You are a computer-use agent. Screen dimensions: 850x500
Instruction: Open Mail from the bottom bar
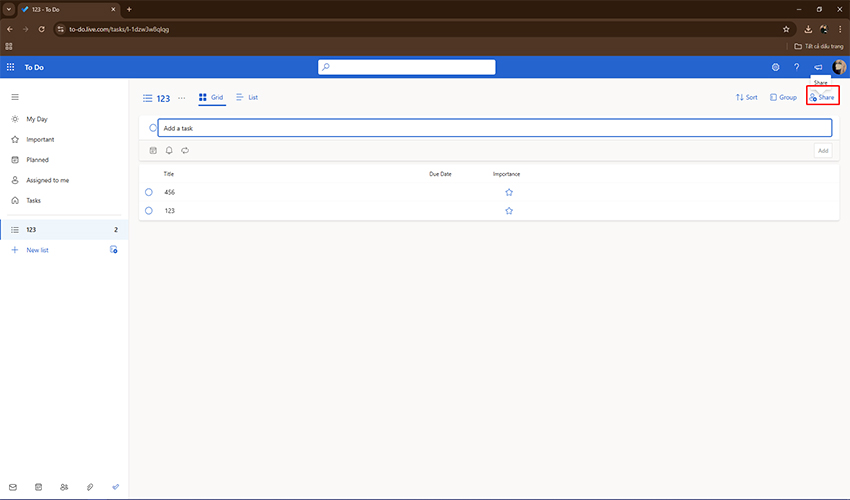tap(13, 487)
